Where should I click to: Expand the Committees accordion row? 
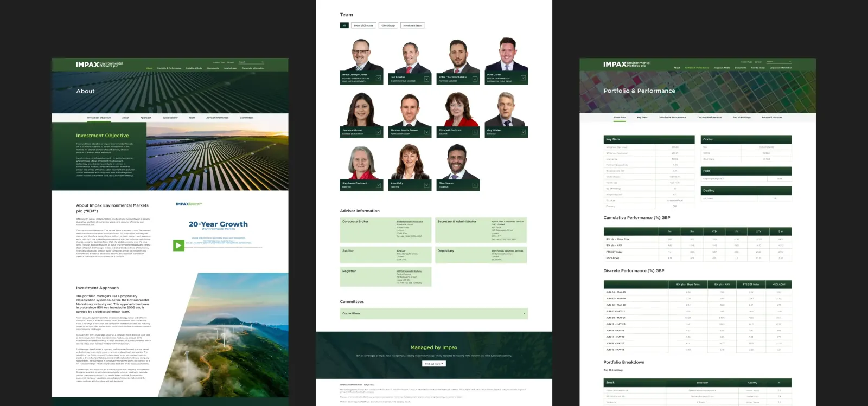tap(433, 314)
